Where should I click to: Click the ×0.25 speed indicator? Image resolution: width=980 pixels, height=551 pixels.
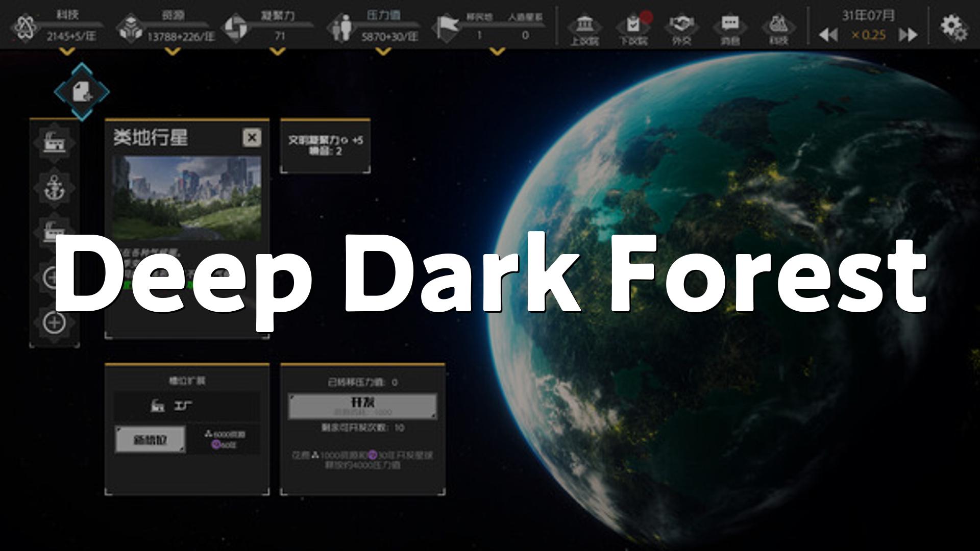coord(868,35)
